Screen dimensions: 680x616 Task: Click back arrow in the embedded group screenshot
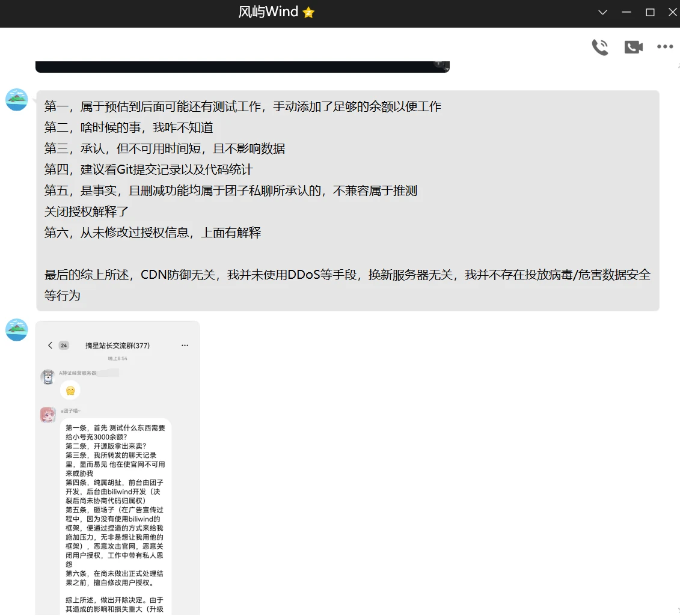click(x=50, y=346)
